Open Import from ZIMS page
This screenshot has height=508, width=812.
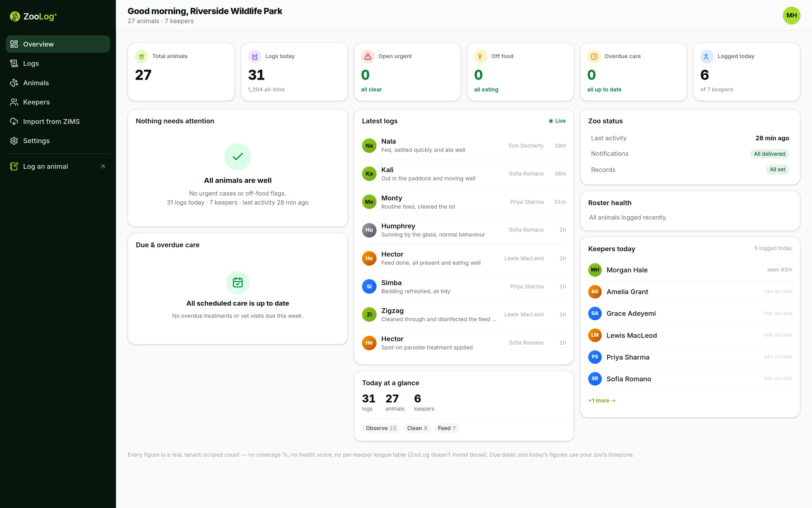point(58,122)
